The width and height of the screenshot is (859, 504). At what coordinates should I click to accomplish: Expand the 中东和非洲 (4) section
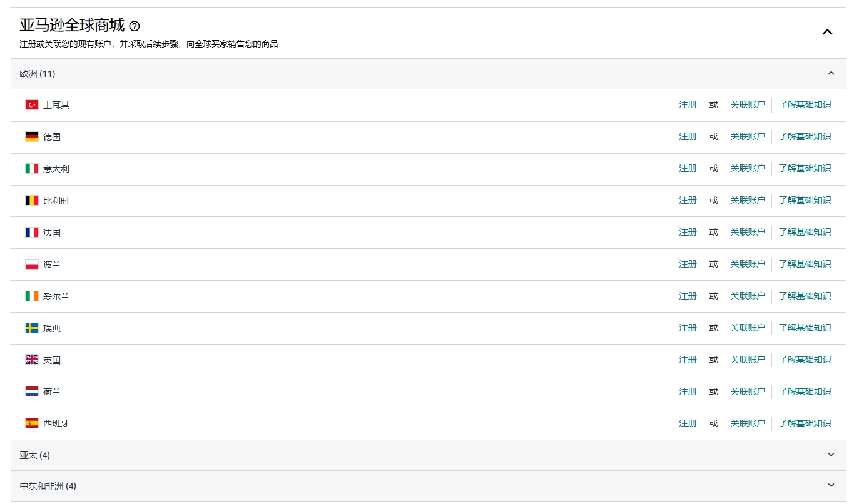[x=831, y=485]
